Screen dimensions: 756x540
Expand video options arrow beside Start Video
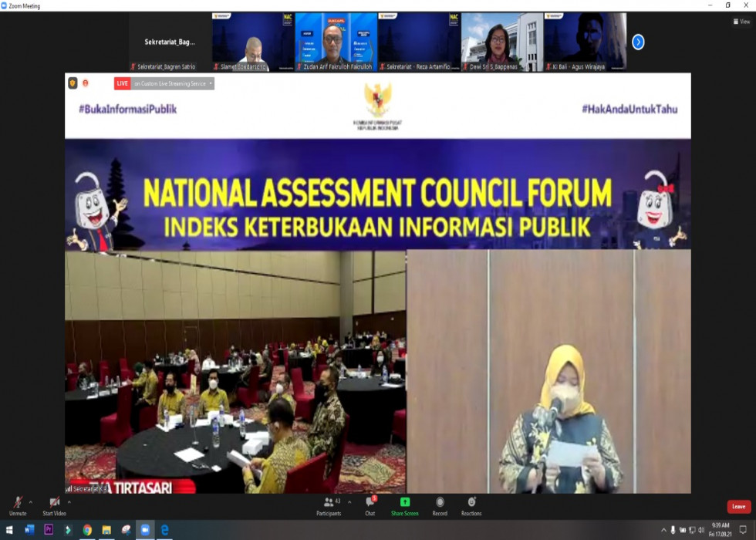click(69, 500)
